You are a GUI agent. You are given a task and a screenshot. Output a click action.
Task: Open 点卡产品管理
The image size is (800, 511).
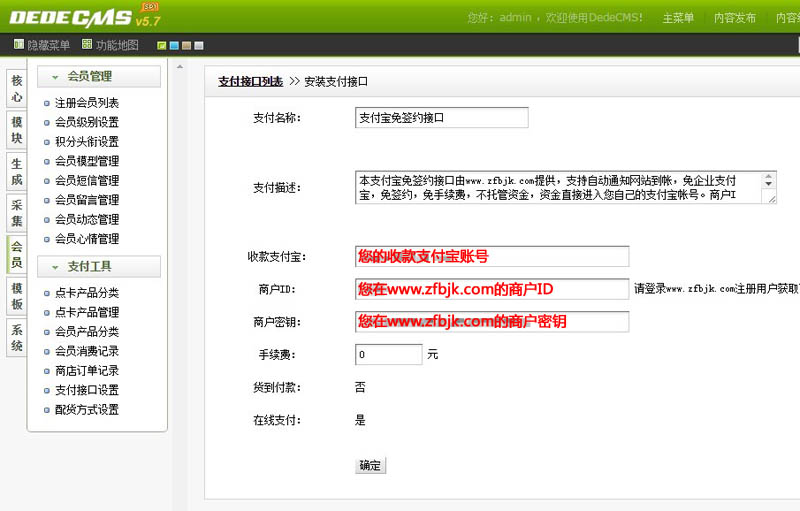pyautogui.click(x=87, y=312)
